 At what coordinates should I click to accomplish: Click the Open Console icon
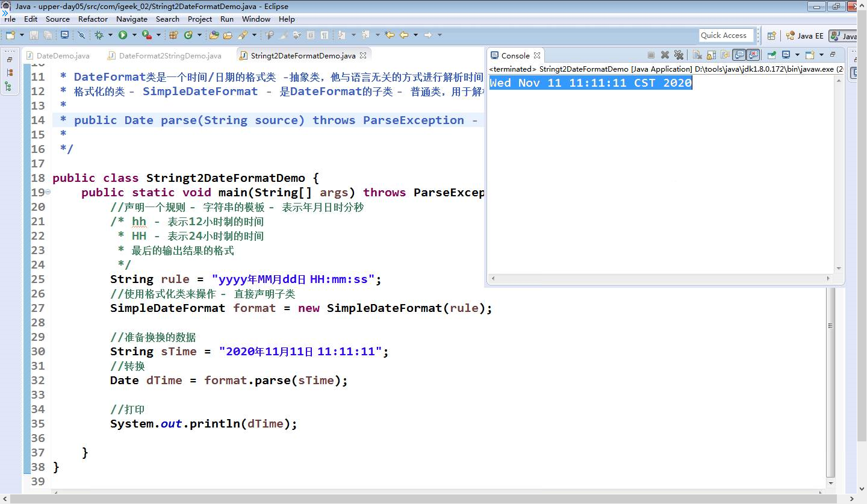click(x=810, y=55)
